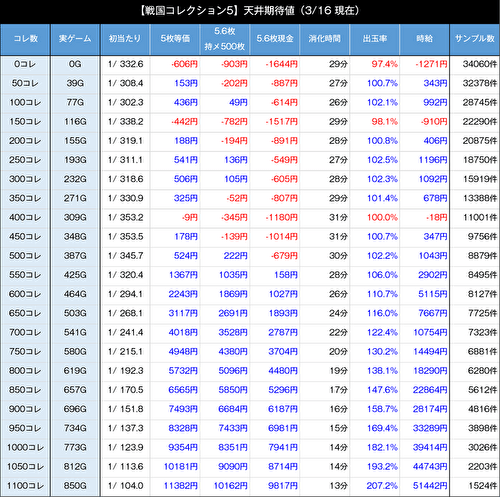Click the 1/ 104.0 first-hit probability cell
This screenshot has width=500, height=497.
pyautogui.click(x=125, y=486)
